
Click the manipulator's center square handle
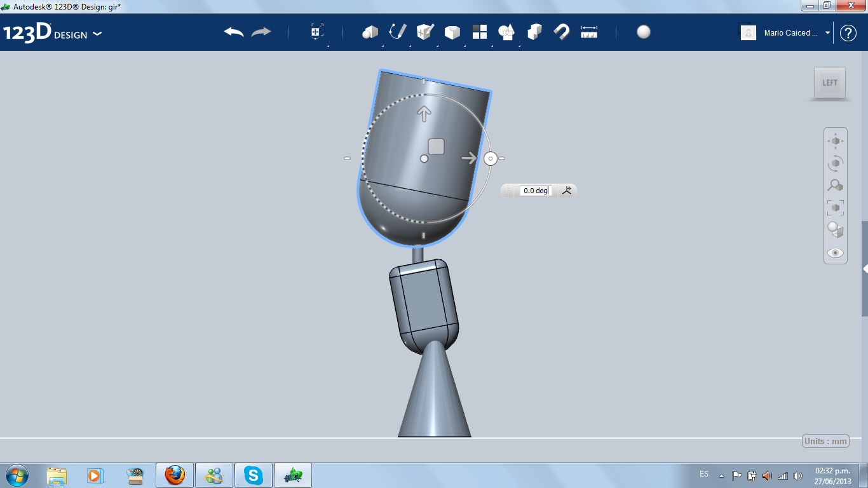pyautogui.click(x=436, y=147)
